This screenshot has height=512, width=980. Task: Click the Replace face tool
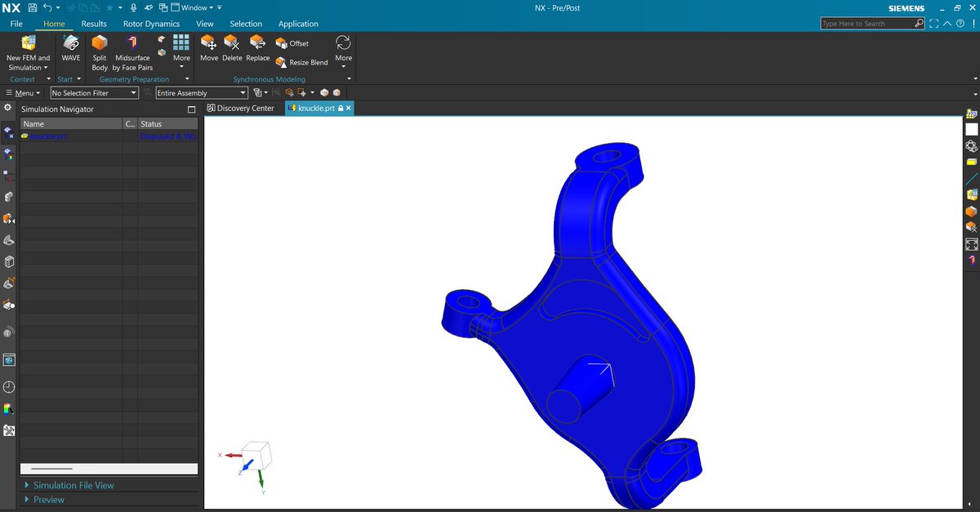click(258, 48)
